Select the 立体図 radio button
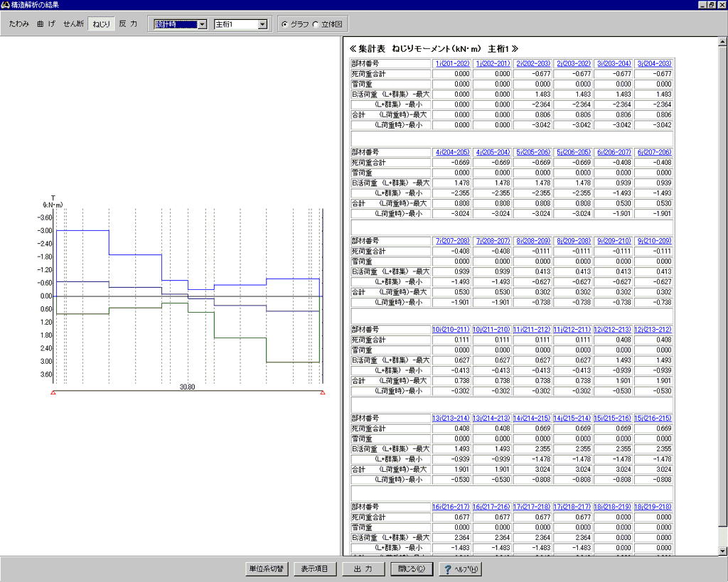The image size is (728, 582). point(316,24)
